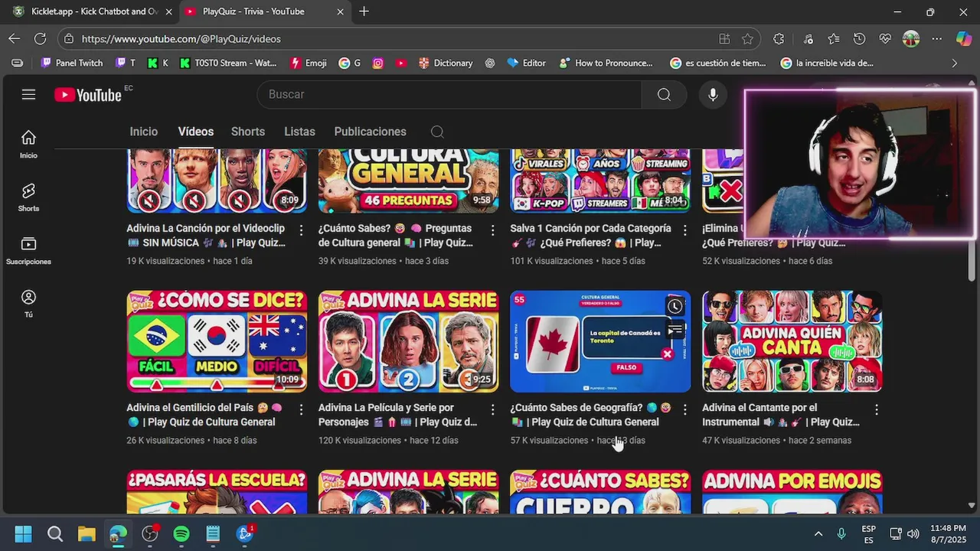Open How to Pronounce bookmark
Viewport: 980px width, 551px height.
pyautogui.click(x=606, y=64)
